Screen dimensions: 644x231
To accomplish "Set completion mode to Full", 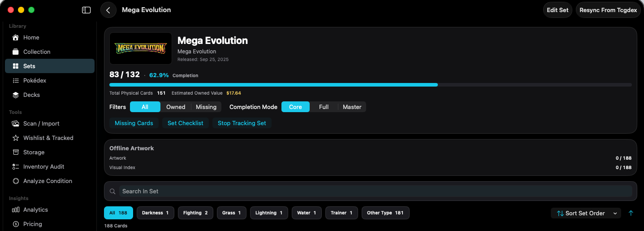I will click(x=324, y=107).
